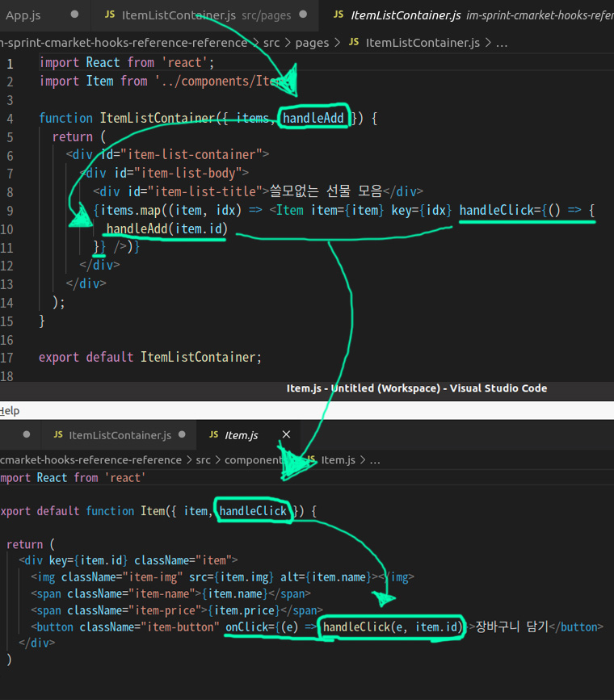The height and width of the screenshot is (700, 614).
Task: Click 'ItemListContainer' function name on line 4
Action: pos(158,118)
